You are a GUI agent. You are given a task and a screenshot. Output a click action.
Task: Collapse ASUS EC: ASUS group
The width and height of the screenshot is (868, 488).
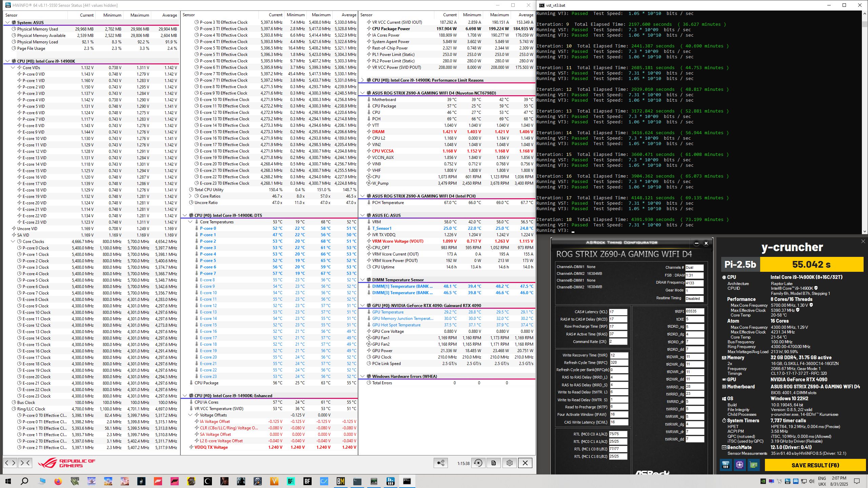pos(362,215)
